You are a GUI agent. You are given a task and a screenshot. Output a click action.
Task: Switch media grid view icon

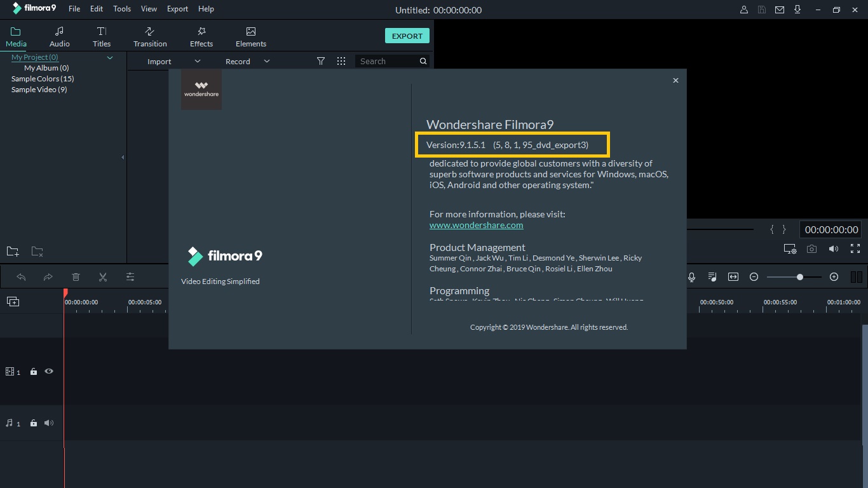pos(341,61)
